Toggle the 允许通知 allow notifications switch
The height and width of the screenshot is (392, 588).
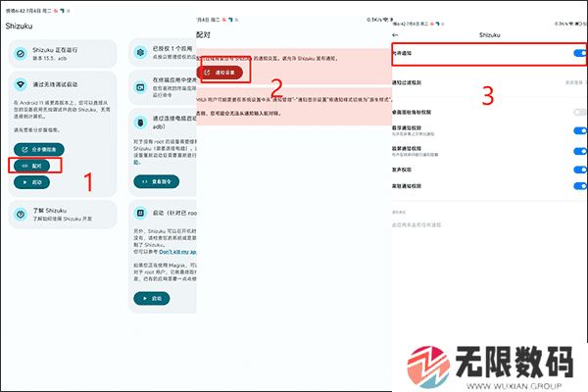(580, 53)
